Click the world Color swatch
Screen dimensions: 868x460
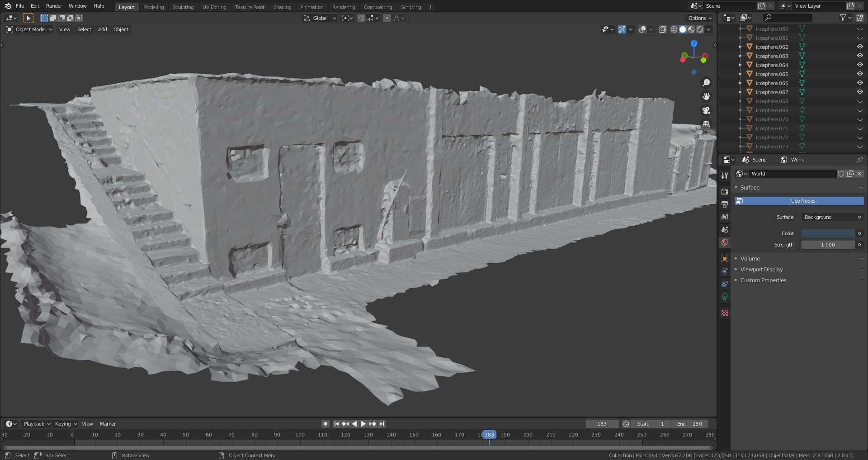tap(828, 233)
